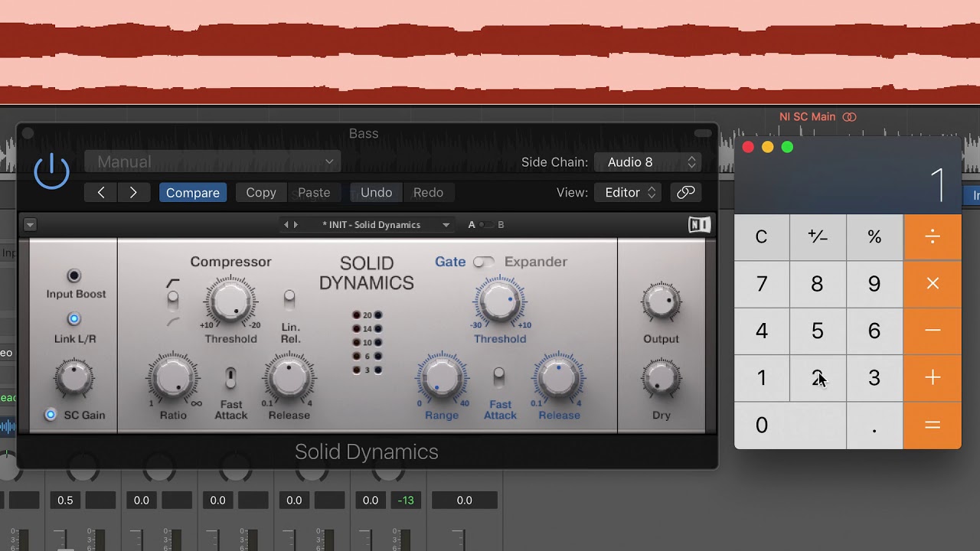Click the calculator multiply key
Screen dimensions: 980x551
click(933, 284)
